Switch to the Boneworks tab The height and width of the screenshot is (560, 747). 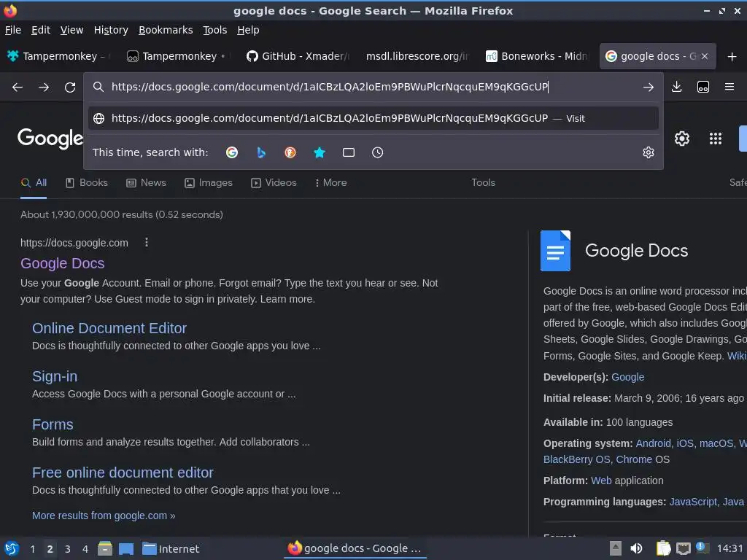click(538, 56)
